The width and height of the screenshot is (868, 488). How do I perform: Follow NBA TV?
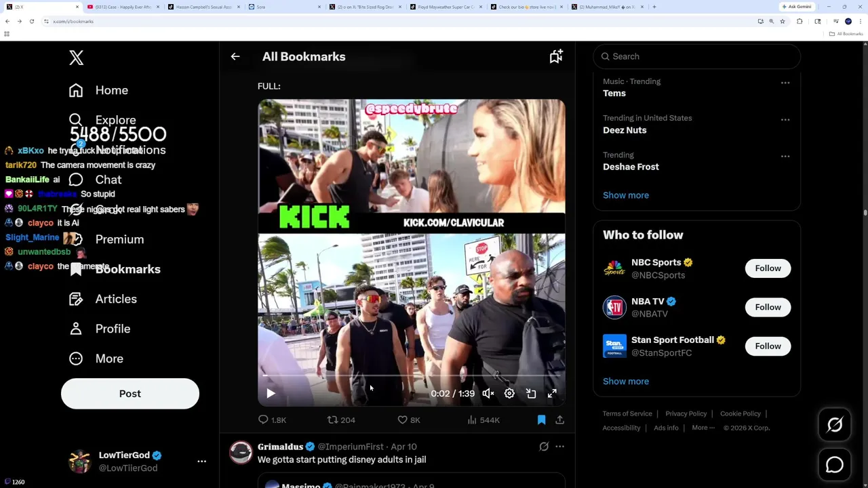coord(768,307)
